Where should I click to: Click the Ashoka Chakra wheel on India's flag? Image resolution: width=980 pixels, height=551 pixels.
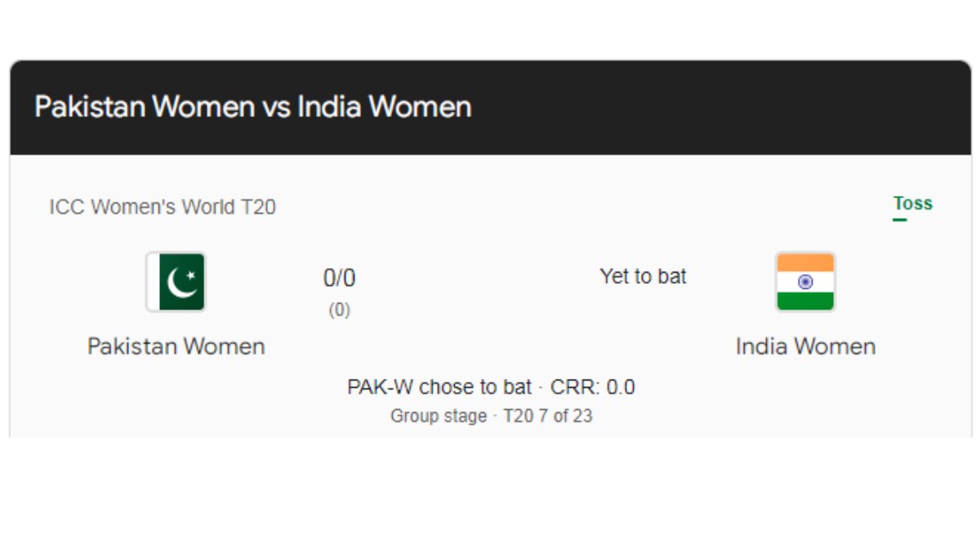(x=805, y=282)
